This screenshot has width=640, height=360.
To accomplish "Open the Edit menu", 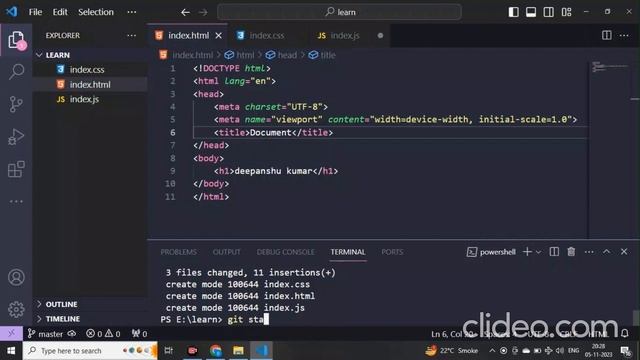I will point(60,12).
